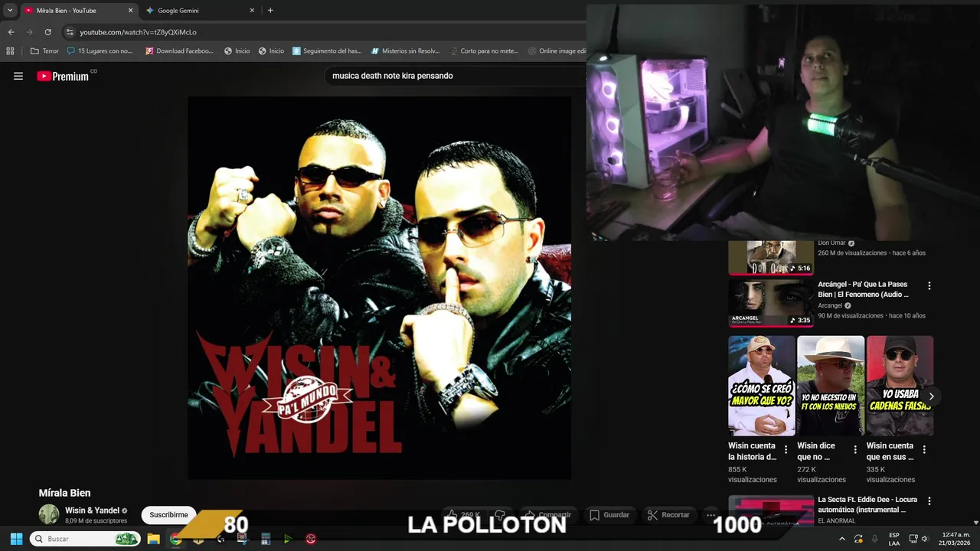Open the Windows Start menu
Screen dimensions: 980x551
16,539
